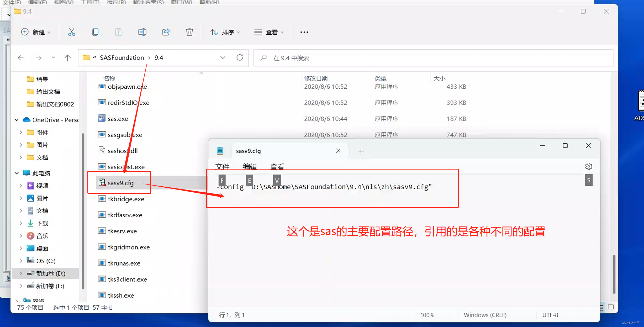Go up one folder level
The image size is (644, 327).
tap(67, 58)
